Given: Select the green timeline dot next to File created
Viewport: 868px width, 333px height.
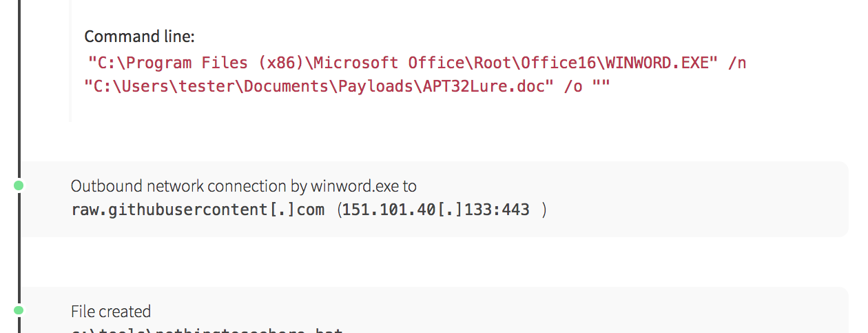Looking at the screenshot, I should point(19,310).
